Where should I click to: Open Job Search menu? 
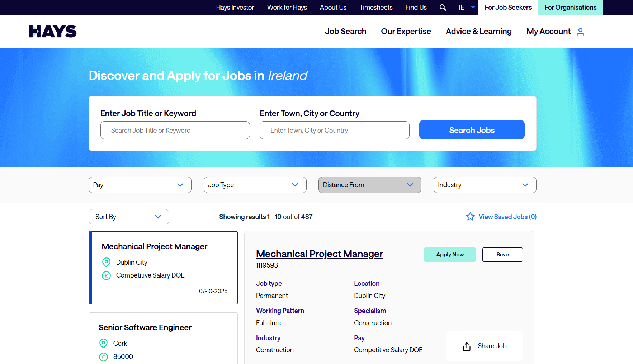(x=345, y=32)
